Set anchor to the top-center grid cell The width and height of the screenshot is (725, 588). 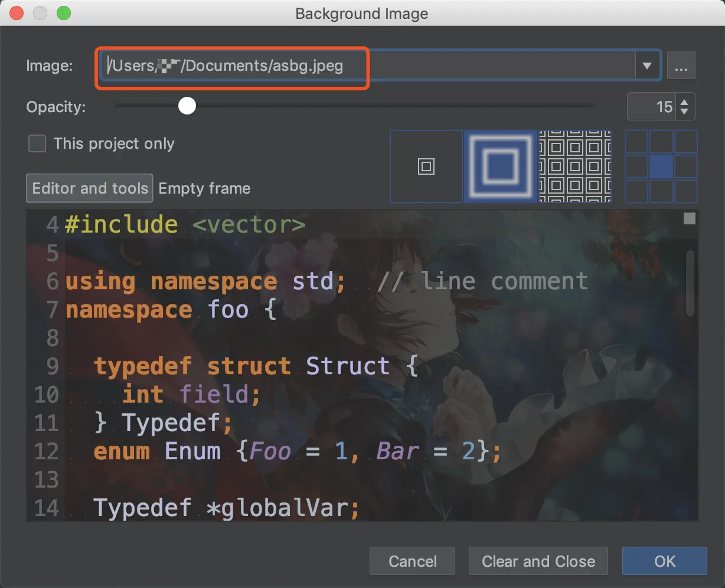point(661,142)
